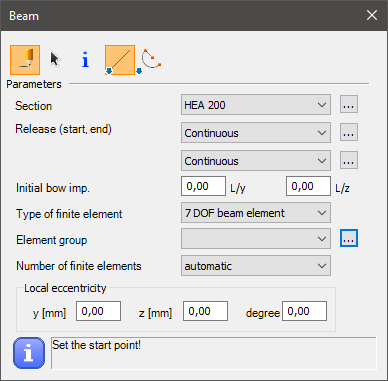Click the large info icon beside message box
The image size is (388, 381).
[29, 353]
